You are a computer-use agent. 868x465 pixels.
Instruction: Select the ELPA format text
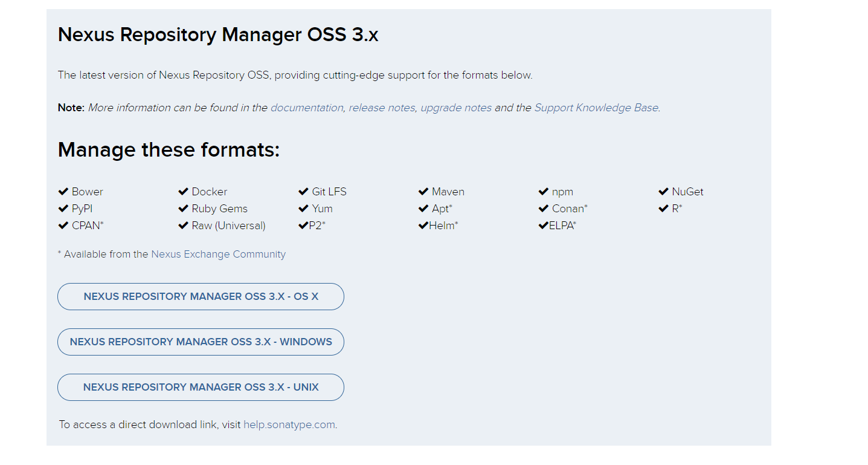(x=562, y=226)
